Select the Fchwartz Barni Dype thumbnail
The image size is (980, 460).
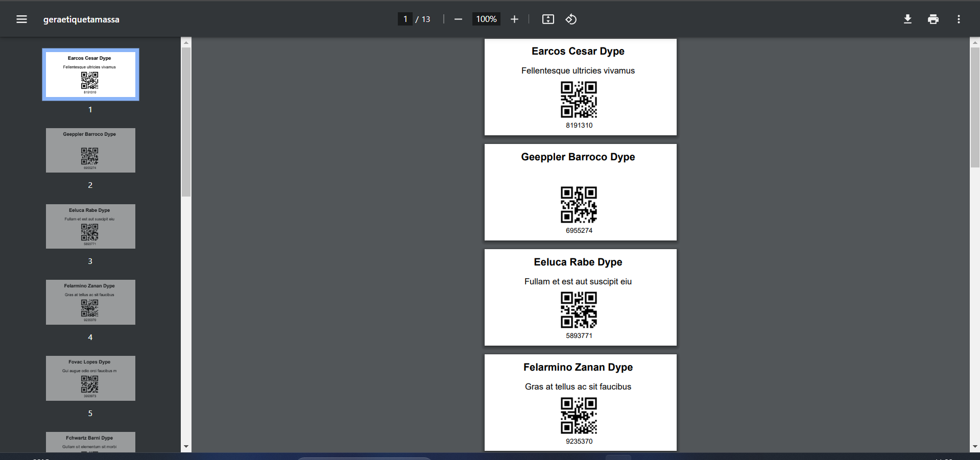coord(90,442)
